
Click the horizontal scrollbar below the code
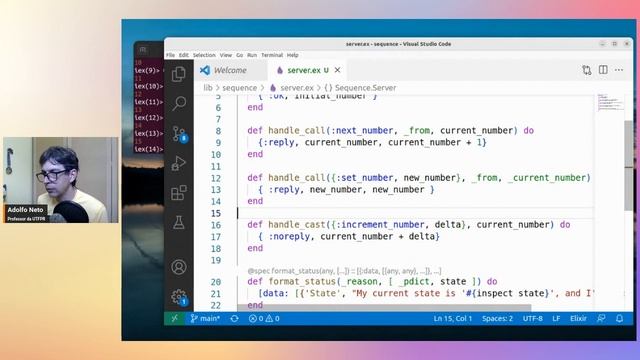click(384, 307)
